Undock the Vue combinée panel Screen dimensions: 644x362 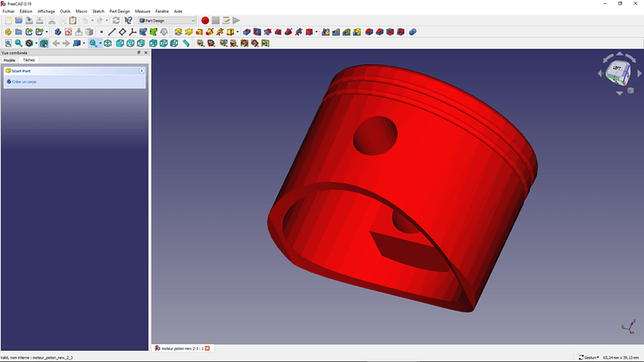(138, 53)
